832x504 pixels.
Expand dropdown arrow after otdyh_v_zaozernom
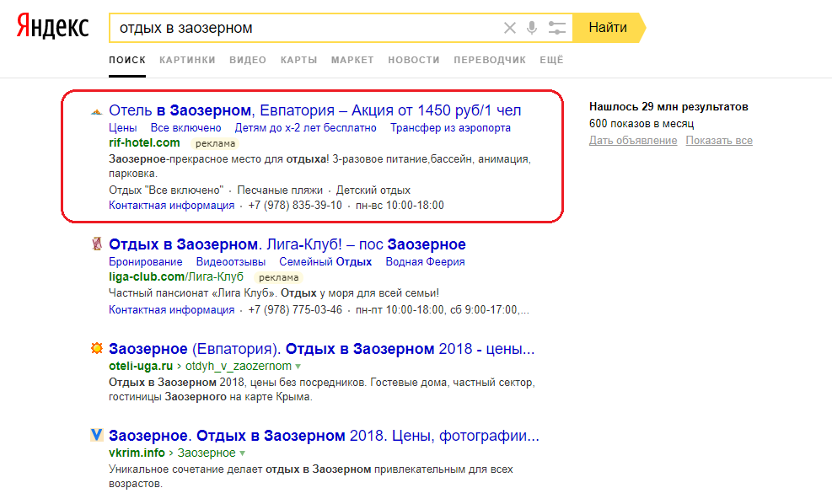298,367
